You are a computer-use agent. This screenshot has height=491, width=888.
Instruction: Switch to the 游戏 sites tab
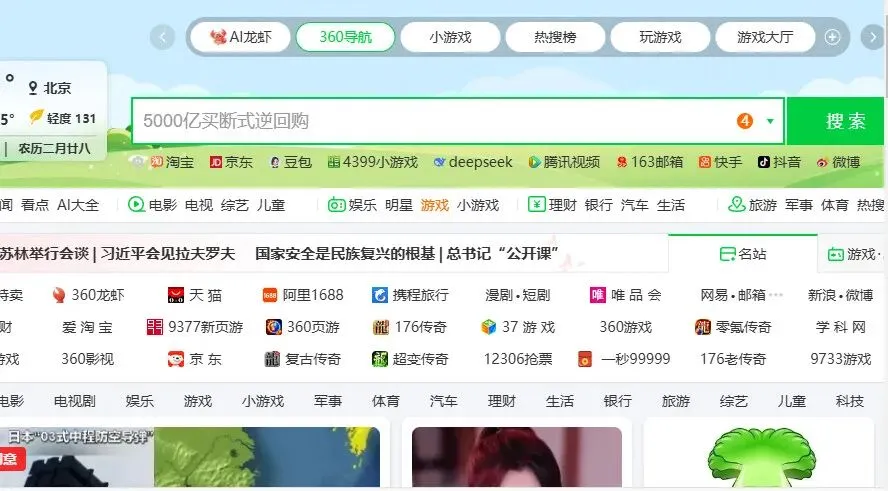[x=853, y=254]
